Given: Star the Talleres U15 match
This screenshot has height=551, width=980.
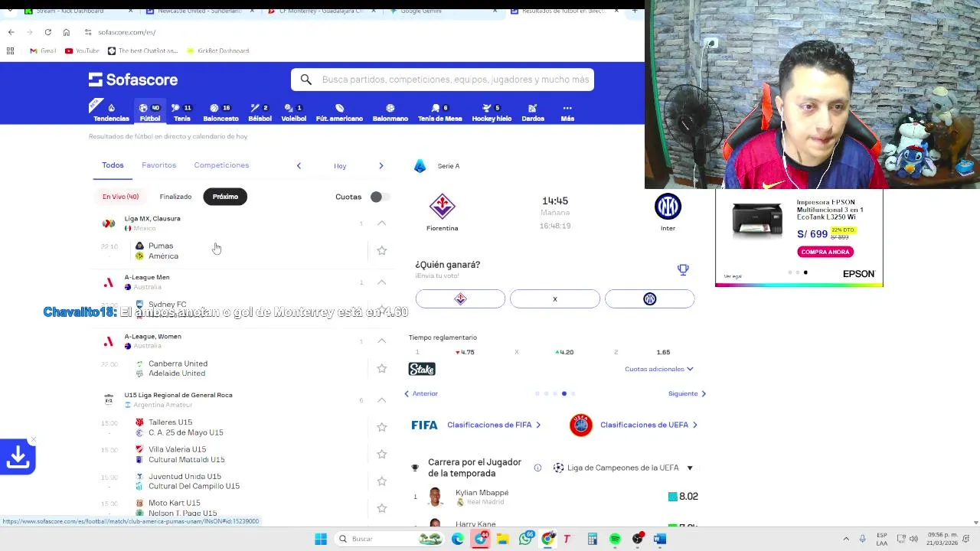Looking at the screenshot, I should tap(382, 427).
